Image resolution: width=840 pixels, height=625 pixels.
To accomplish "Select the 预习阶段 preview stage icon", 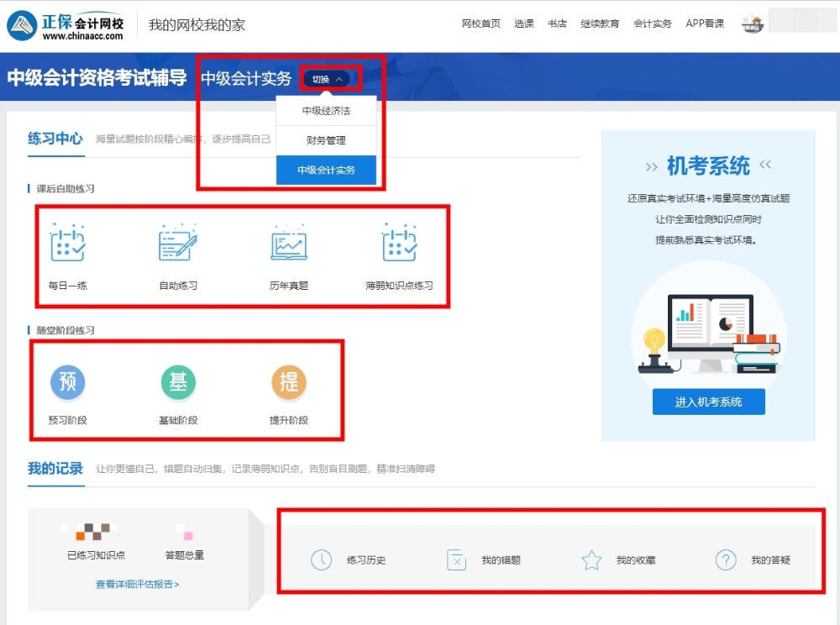I will [67, 382].
